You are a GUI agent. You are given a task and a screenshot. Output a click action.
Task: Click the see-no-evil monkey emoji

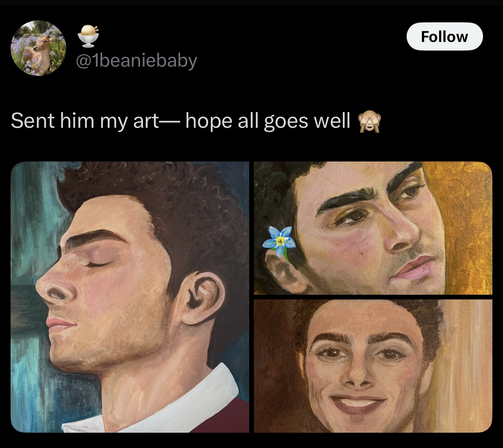(x=368, y=121)
